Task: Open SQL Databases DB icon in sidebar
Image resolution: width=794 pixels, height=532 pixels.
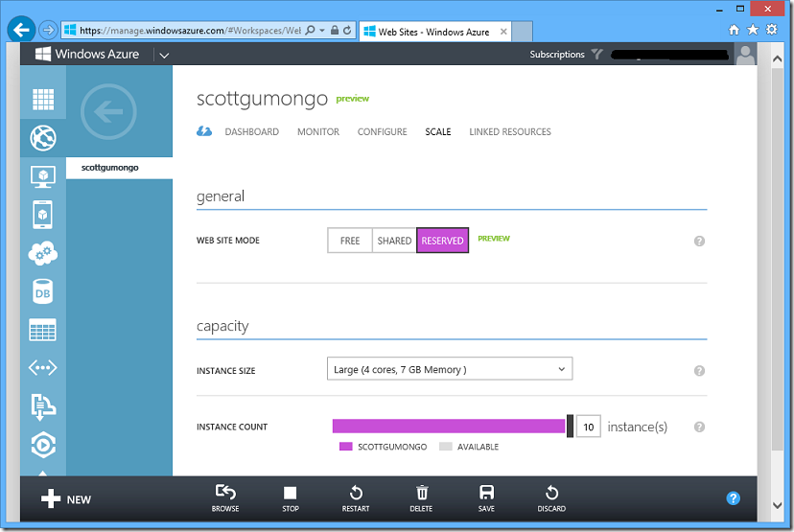Action: click(43, 291)
